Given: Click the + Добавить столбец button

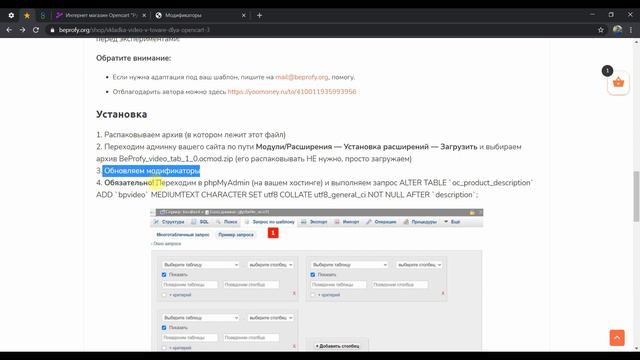Looking at the screenshot, I should [x=338, y=346].
